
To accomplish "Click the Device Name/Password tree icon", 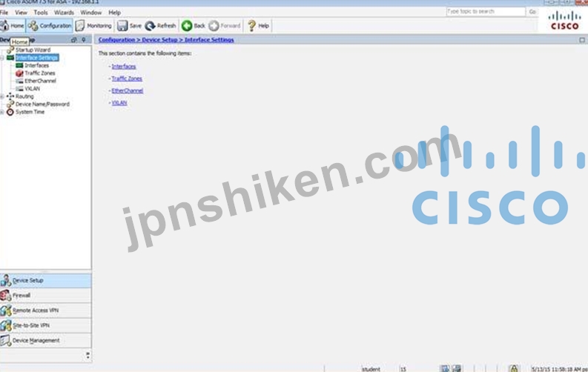I will pyautogui.click(x=10, y=104).
